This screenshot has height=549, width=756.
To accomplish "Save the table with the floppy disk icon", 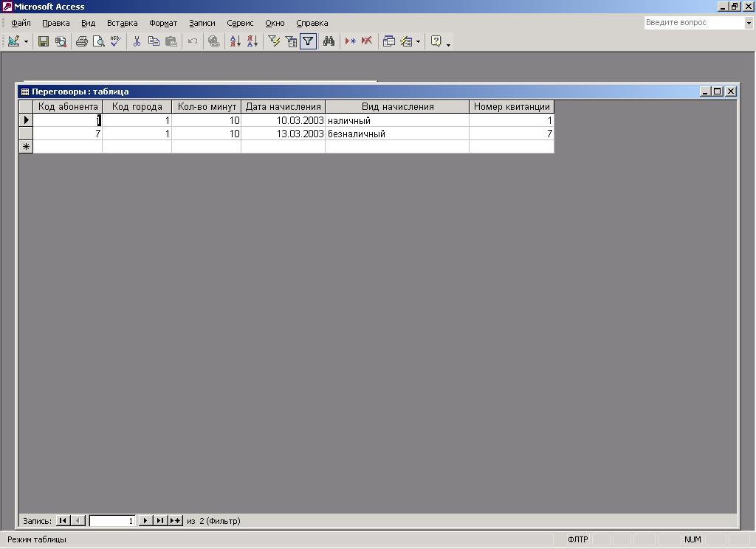I will pos(44,41).
